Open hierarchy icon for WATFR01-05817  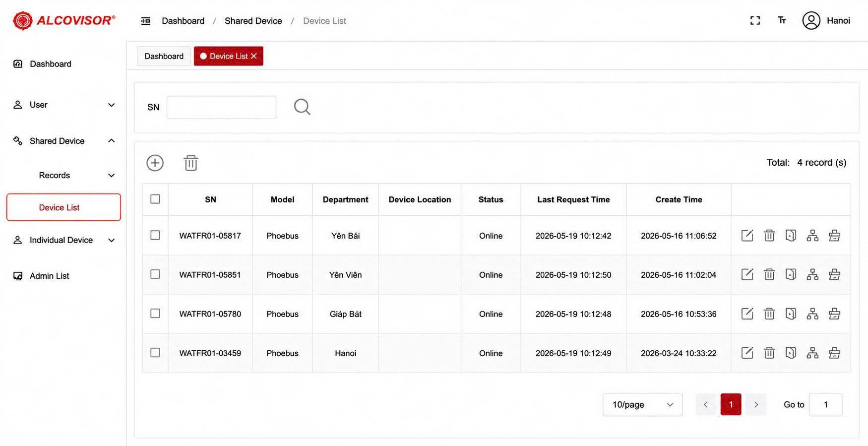click(812, 235)
